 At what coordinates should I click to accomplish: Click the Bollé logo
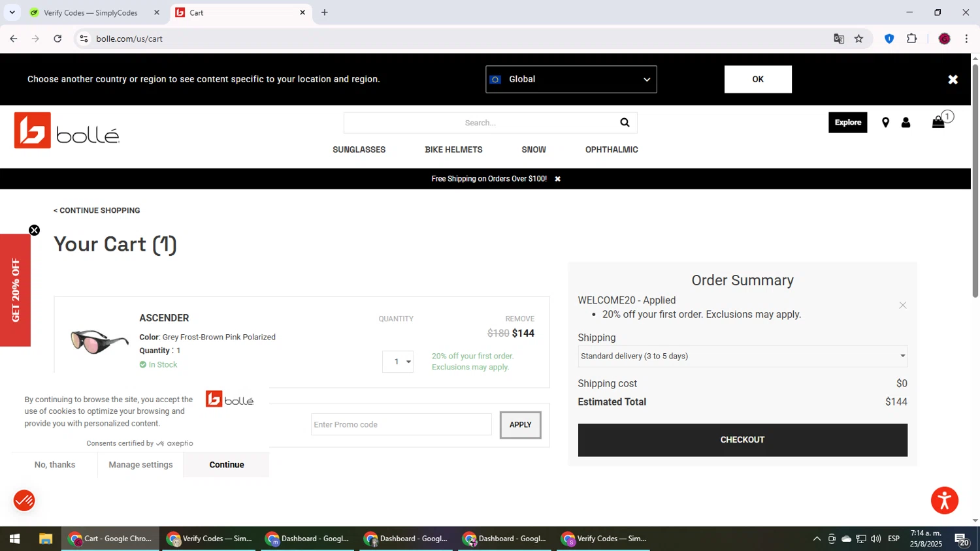(x=67, y=131)
